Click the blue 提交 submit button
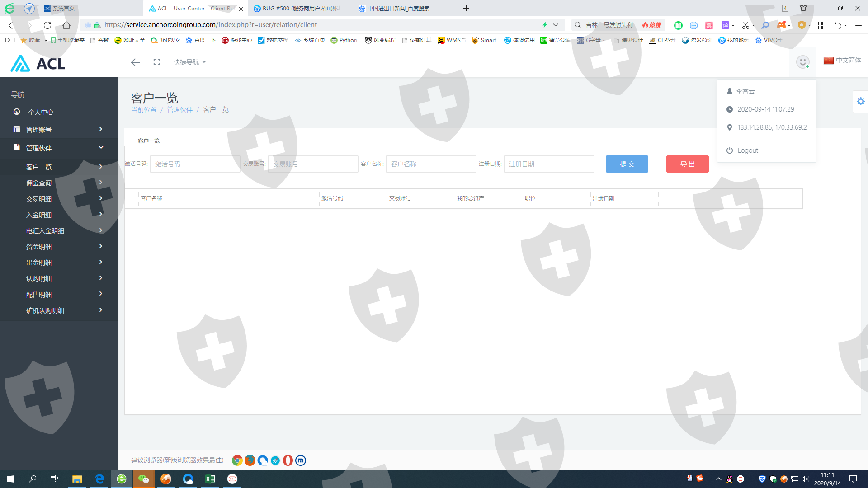This screenshot has height=488, width=868. 627,164
